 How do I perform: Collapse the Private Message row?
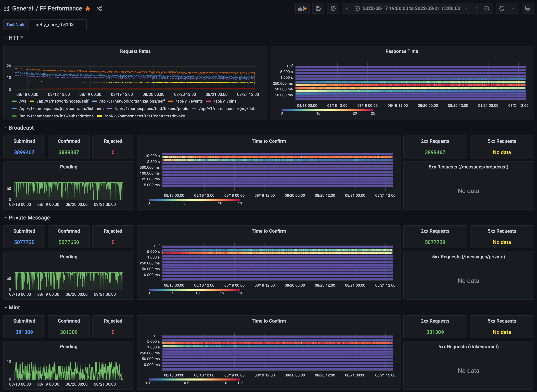coord(27,218)
